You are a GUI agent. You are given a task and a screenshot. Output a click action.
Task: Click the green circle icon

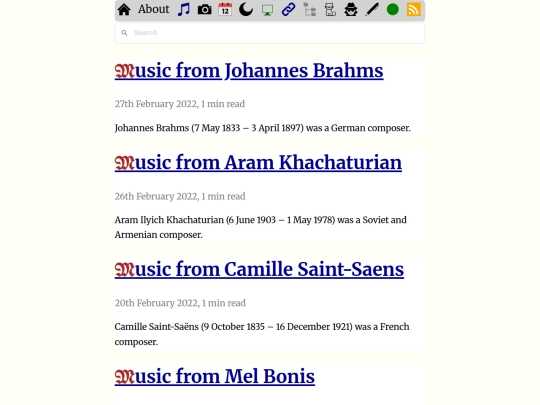click(x=393, y=9)
